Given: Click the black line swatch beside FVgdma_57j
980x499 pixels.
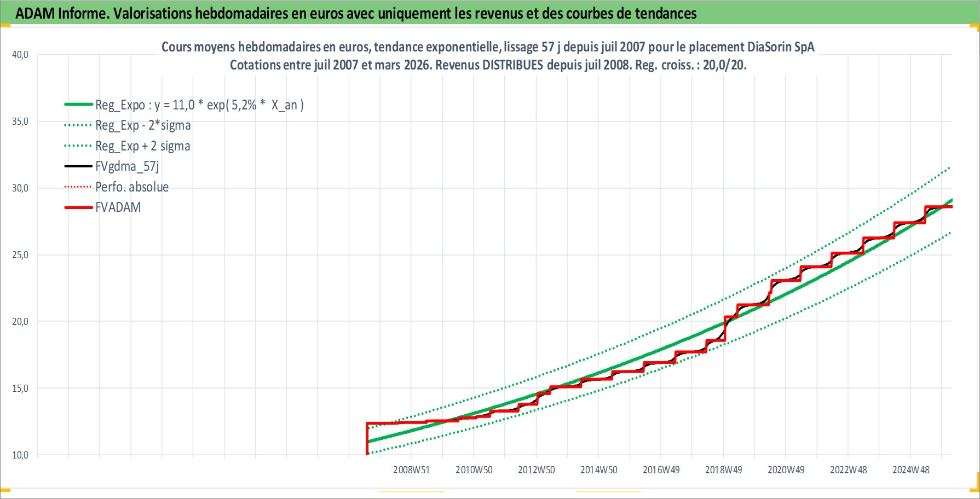Looking at the screenshot, I should pyautogui.click(x=78, y=166).
